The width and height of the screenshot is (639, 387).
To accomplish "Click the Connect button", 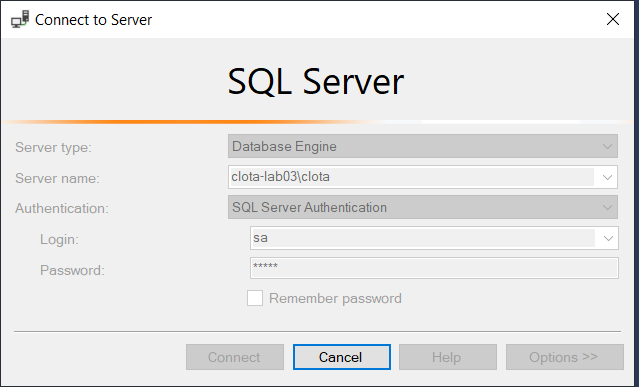I will click(235, 357).
